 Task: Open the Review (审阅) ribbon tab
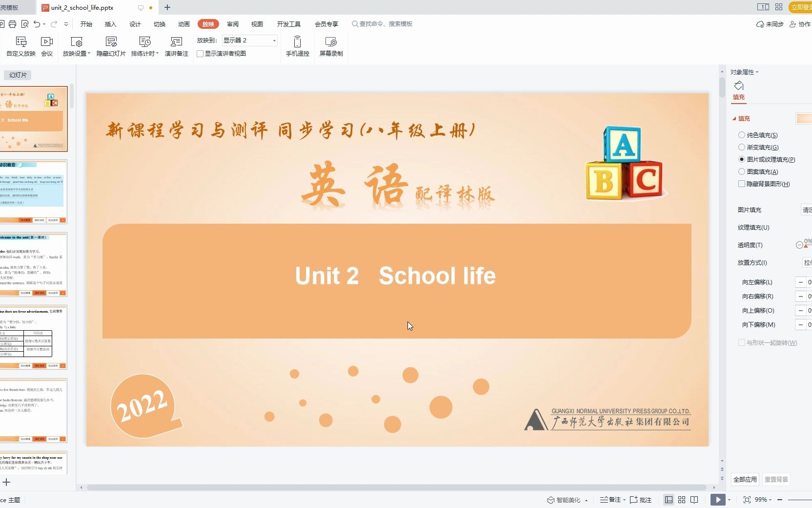click(x=233, y=24)
